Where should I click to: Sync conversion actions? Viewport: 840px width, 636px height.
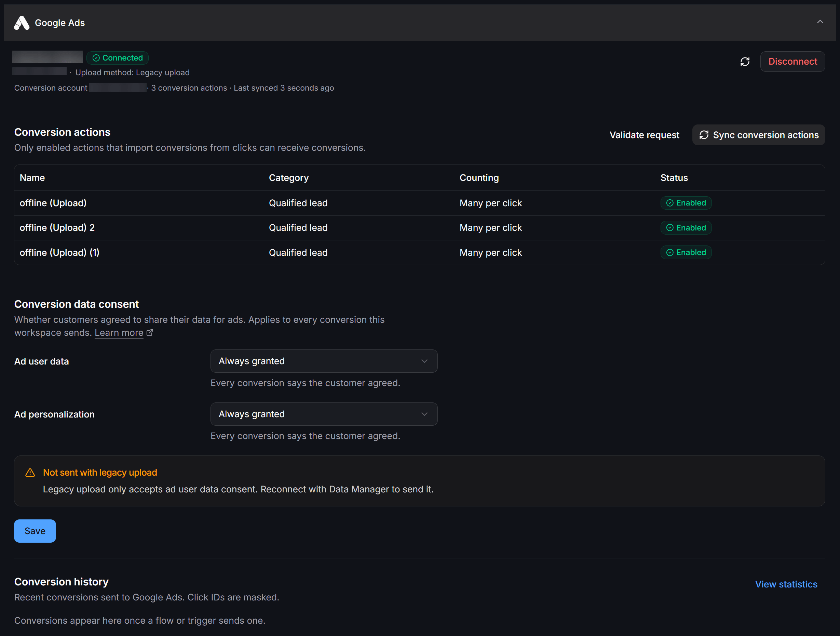(758, 135)
